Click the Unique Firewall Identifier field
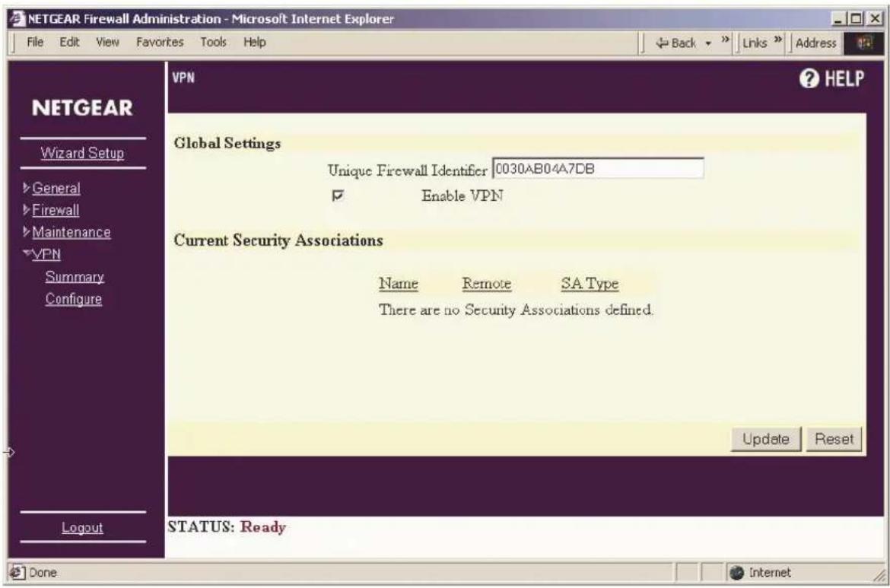The image size is (890, 588). (598, 168)
